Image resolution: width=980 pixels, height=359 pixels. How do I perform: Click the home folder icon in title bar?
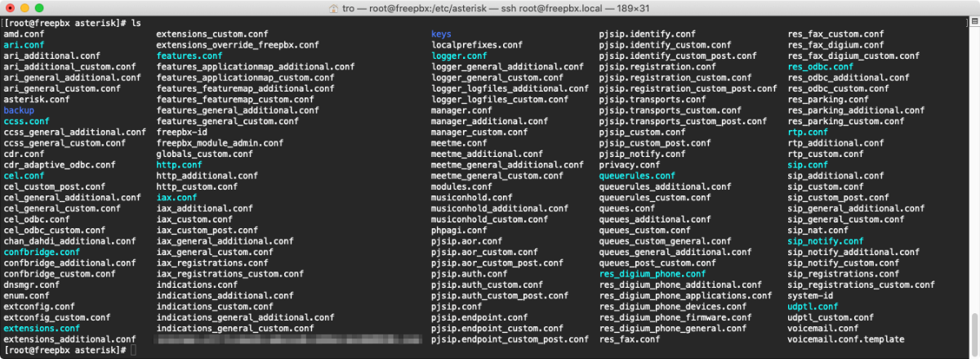tap(333, 8)
